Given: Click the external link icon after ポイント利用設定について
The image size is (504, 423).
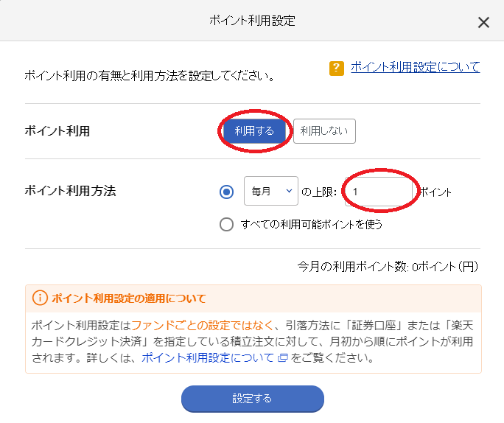Looking at the screenshot, I should click(282, 357).
